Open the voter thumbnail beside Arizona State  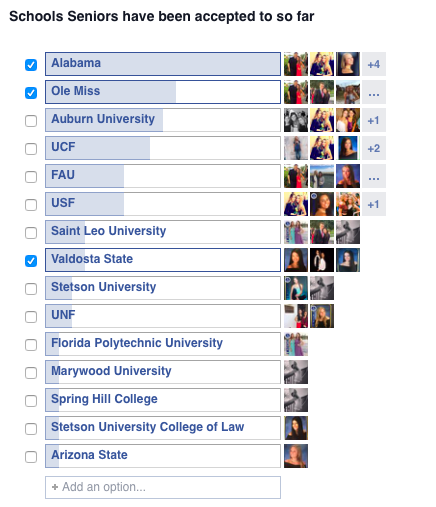click(x=296, y=456)
